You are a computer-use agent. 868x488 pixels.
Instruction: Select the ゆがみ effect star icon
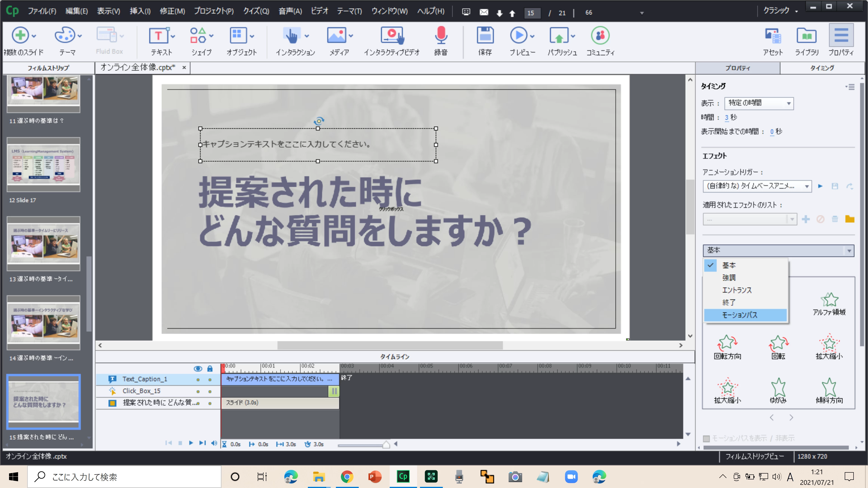pos(778,387)
